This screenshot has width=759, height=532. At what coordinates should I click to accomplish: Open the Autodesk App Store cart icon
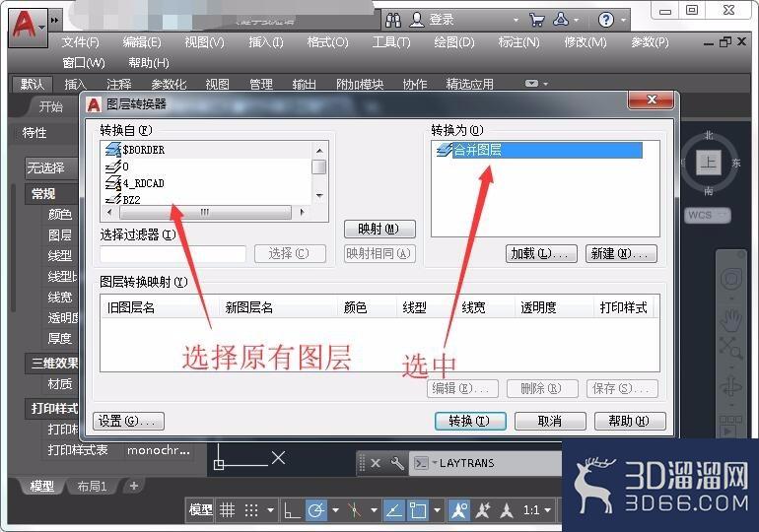[x=536, y=20]
